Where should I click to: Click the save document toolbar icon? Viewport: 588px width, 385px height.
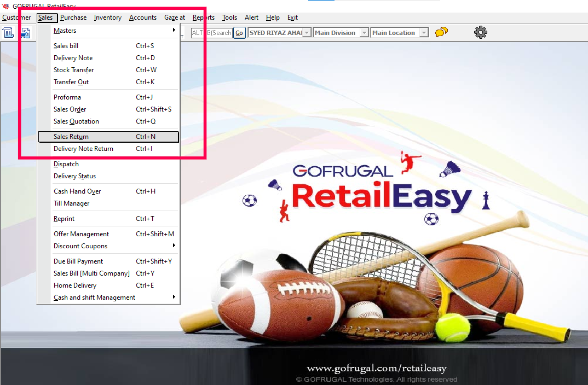pyautogui.click(x=25, y=33)
